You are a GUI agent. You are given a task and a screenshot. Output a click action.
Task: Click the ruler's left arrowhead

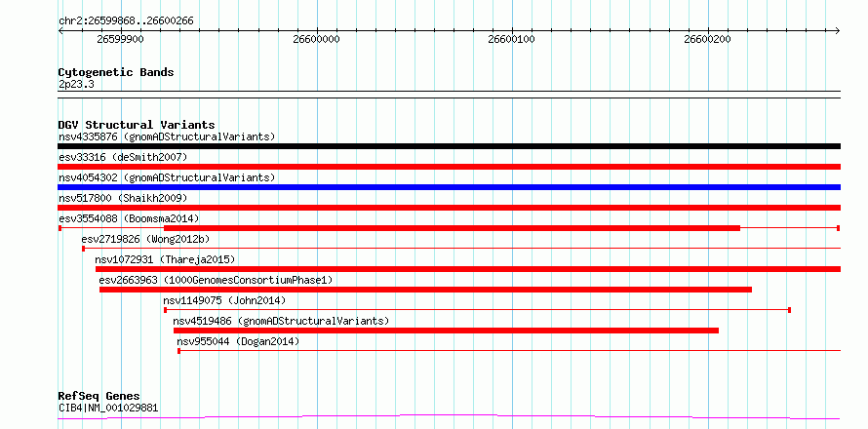(x=60, y=30)
